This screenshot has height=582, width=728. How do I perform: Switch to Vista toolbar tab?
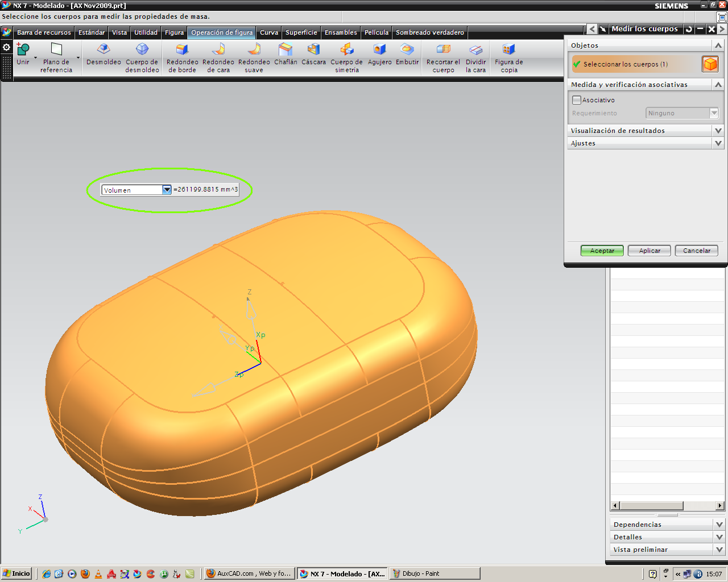point(119,32)
